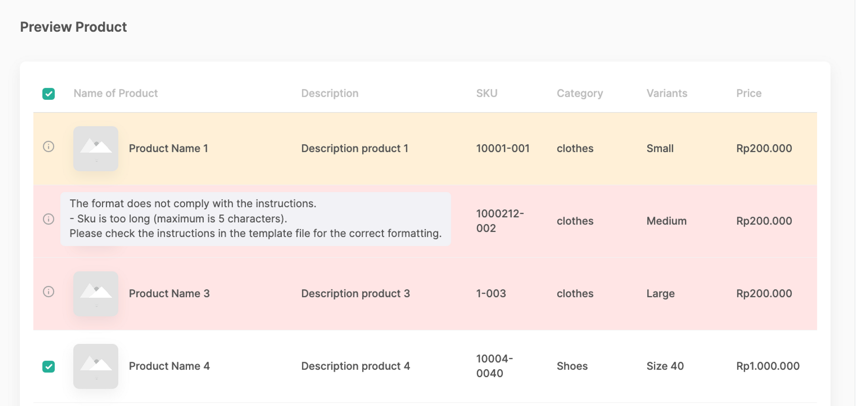The height and width of the screenshot is (406, 868).
Task: Select the Product Name 4 text
Action: point(169,366)
